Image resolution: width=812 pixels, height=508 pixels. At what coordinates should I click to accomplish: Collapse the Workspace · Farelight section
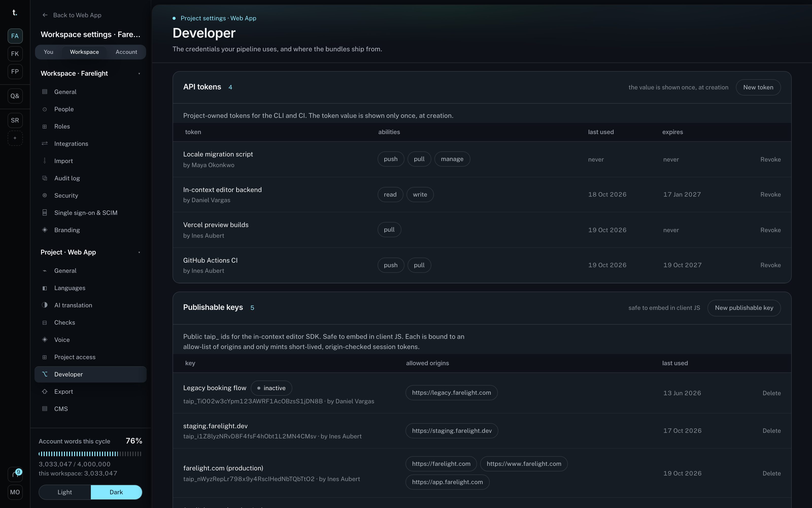click(x=139, y=74)
